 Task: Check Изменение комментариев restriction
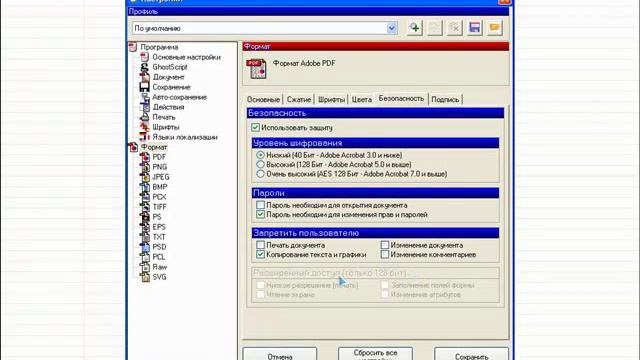click(x=384, y=254)
